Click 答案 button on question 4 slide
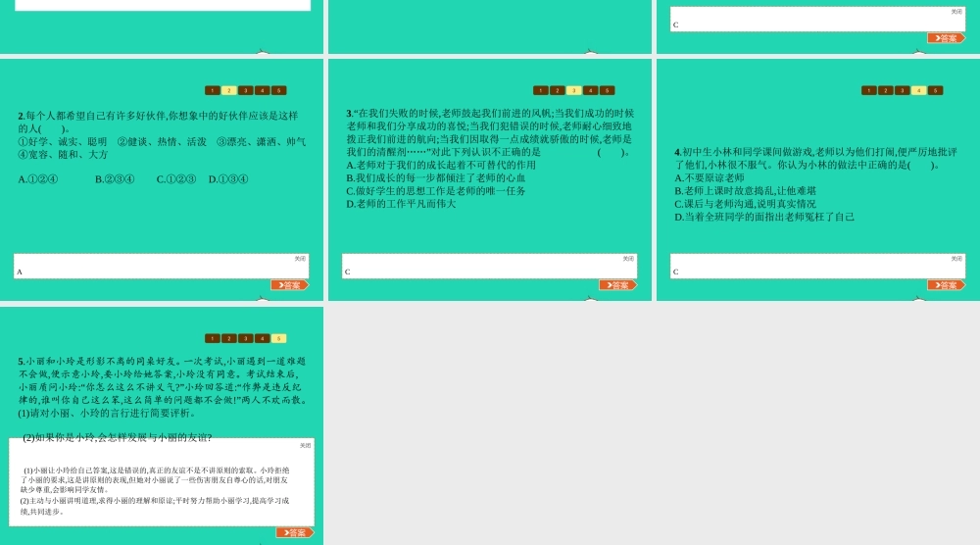The width and height of the screenshot is (980, 545). pyautogui.click(x=946, y=285)
